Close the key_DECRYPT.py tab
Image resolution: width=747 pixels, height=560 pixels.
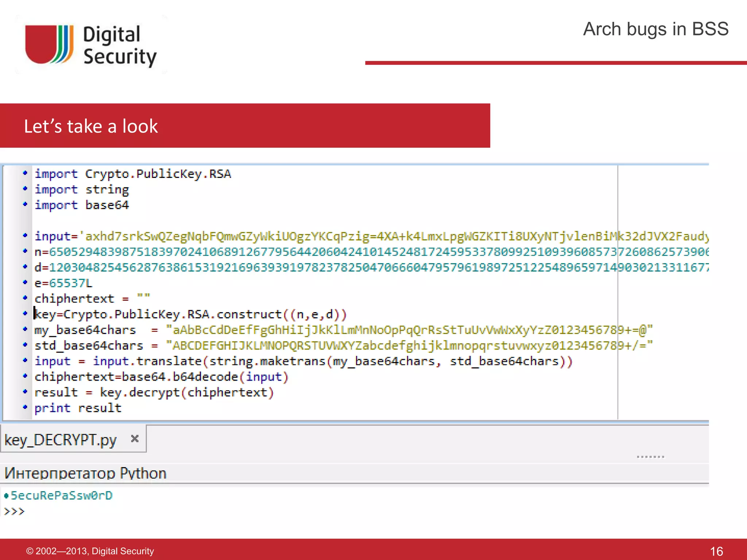coord(135,439)
